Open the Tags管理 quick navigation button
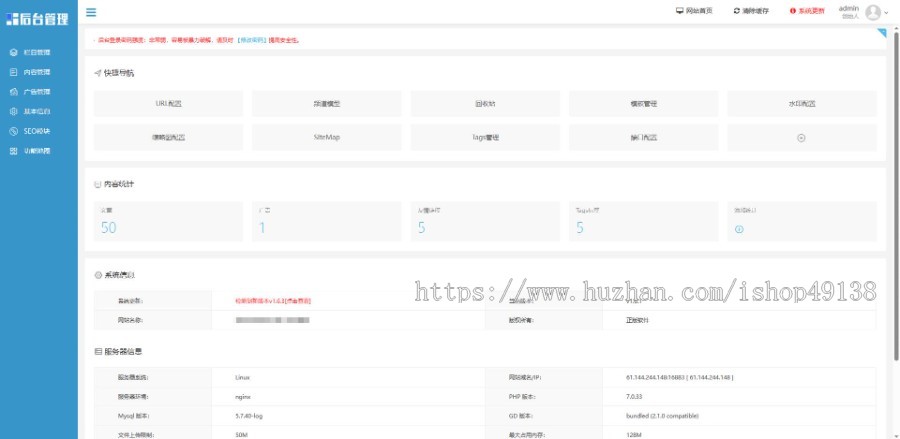The image size is (900, 439). pos(485,138)
